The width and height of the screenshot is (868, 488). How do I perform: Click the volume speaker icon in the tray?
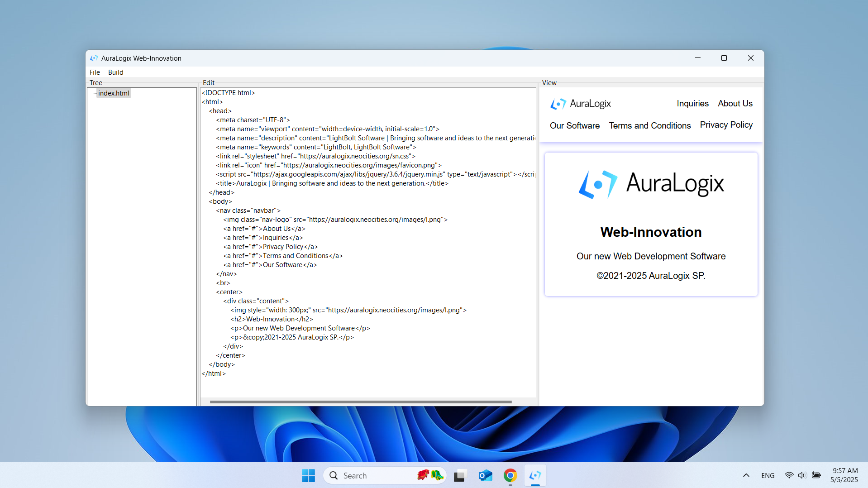pos(802,475)
